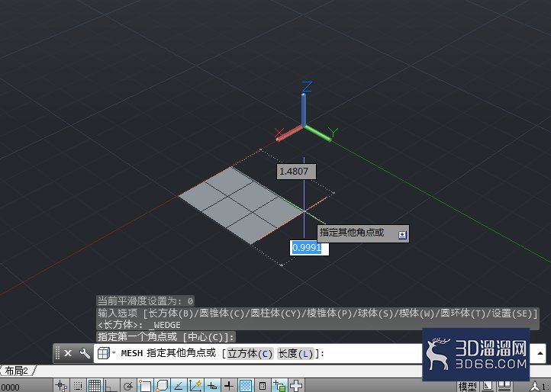Click the highlighted 0.9991 dynamic input field
This screenshot has height=392, width=551.
(x=309, y=248)
